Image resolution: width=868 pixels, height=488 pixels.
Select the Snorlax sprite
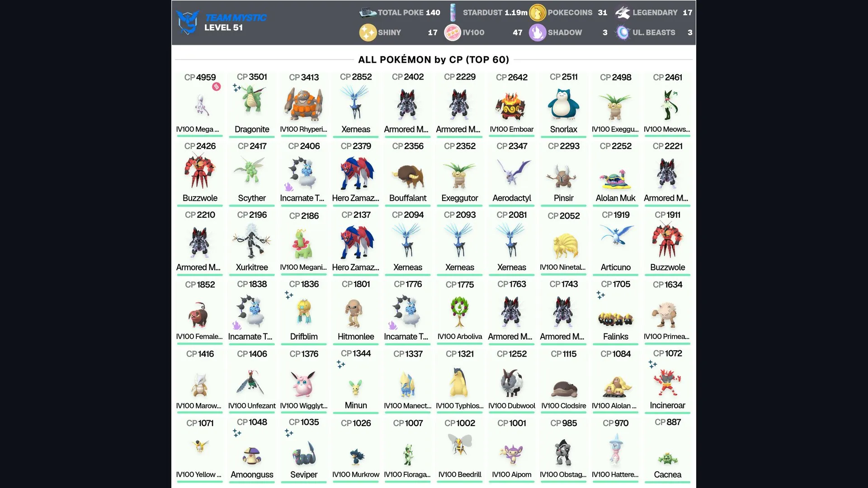coord(563,103)
